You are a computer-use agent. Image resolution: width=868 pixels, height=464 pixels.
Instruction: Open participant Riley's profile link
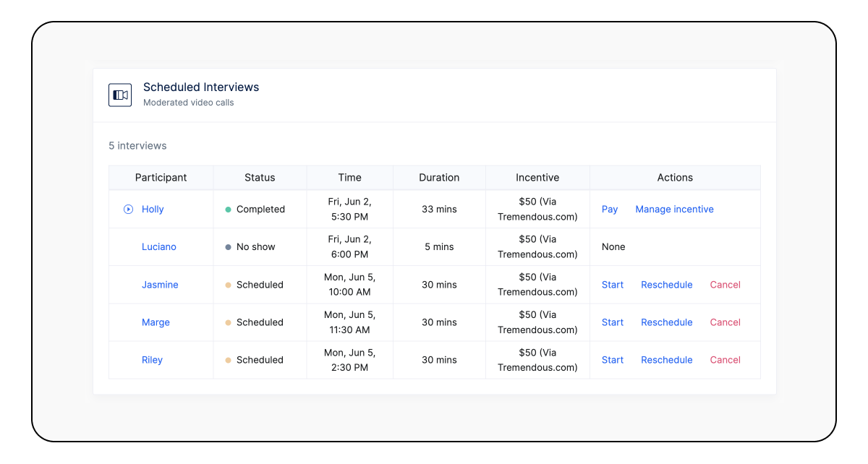(x=152, y=360)
